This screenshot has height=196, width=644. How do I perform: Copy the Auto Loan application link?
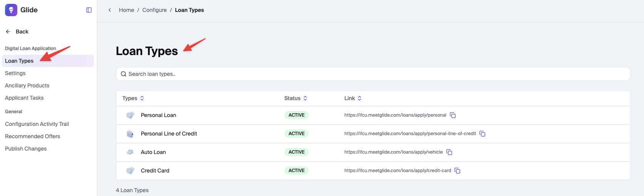449,152
